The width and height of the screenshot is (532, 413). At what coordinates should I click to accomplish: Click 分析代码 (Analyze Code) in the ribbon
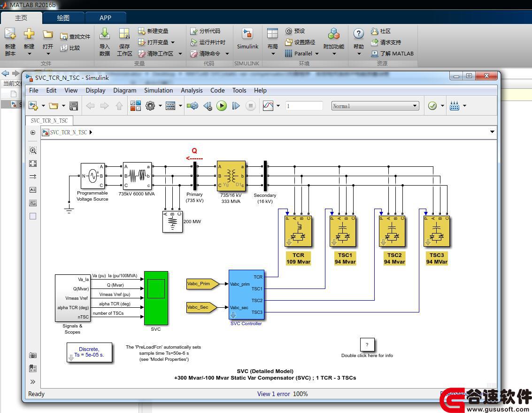pyautogui.click(x=205, y=31)
